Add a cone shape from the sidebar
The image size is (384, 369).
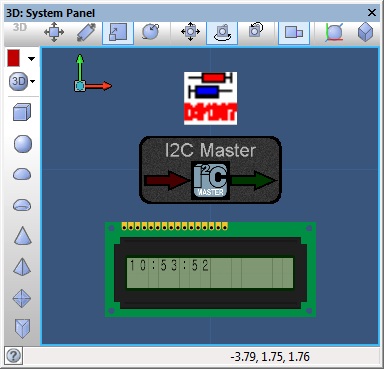tap(23, 235)
